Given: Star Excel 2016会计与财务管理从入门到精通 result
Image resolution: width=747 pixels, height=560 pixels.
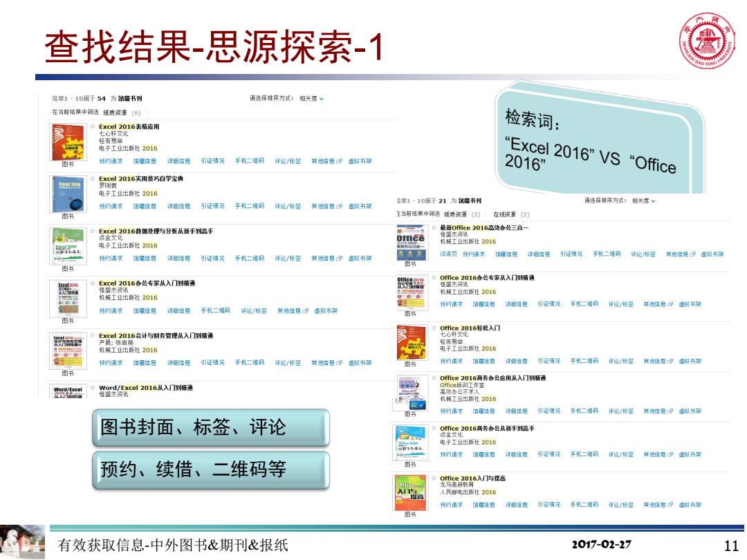Looking at the screenshot, I should click(x=93, y=335).
